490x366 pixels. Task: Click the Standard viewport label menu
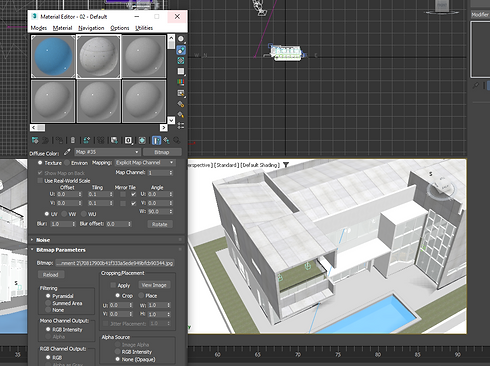[x=226, y=165]
